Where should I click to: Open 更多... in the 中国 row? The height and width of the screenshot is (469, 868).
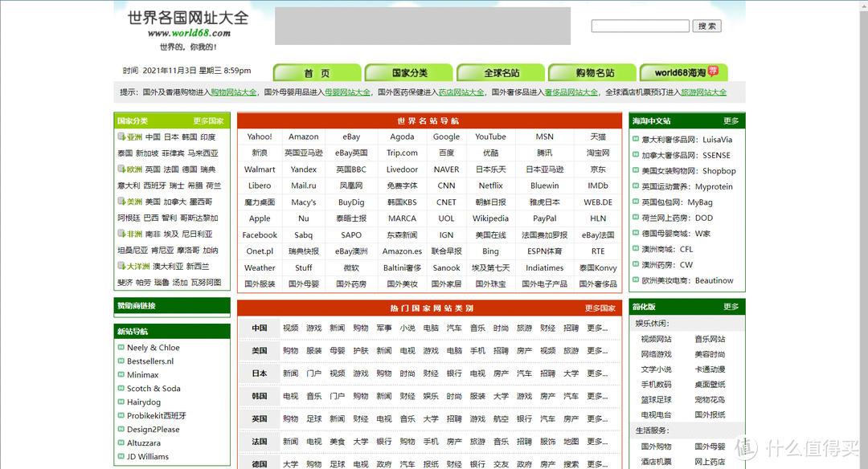click(597, 328)
